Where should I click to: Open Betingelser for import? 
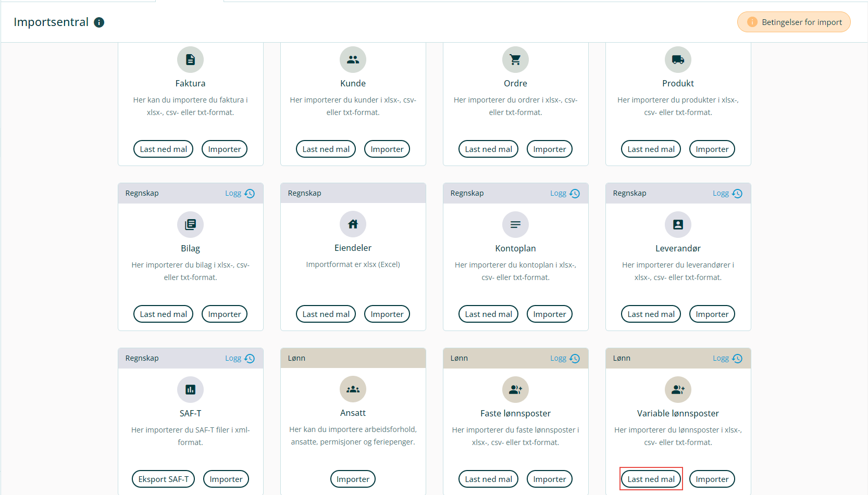pos(793,22)
